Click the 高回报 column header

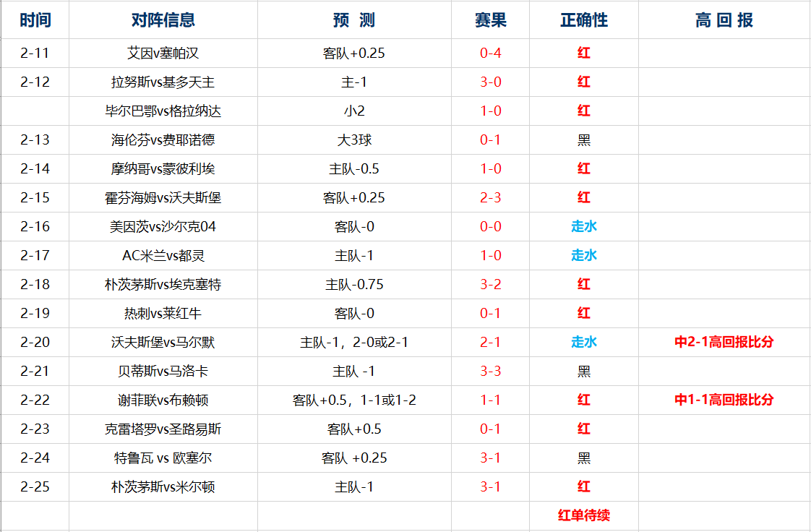tap(724, 20)
